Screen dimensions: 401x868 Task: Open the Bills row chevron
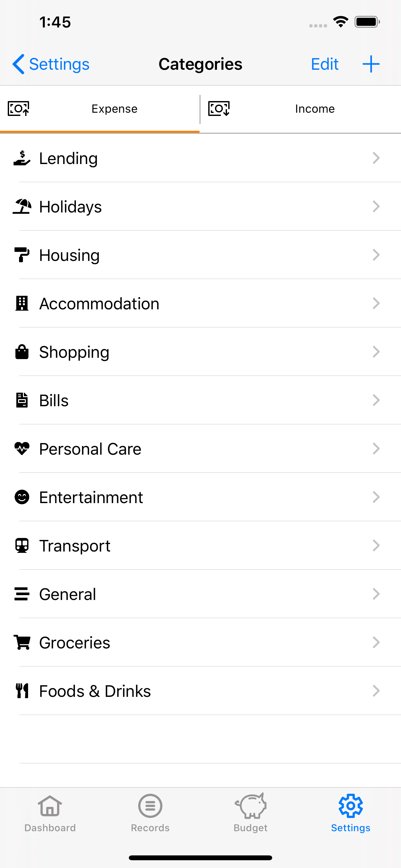tap(376, 400)
